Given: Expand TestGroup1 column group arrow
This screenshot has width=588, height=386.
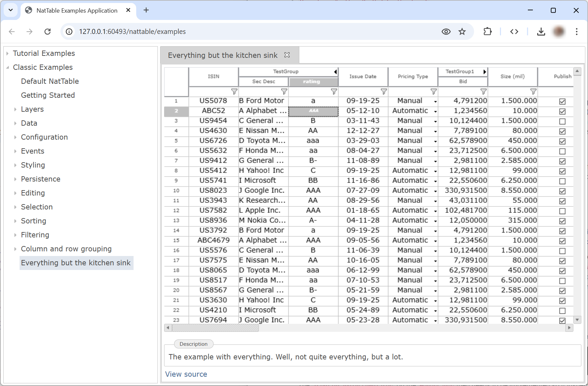Looking at the screenshot, I should (485, 72).
